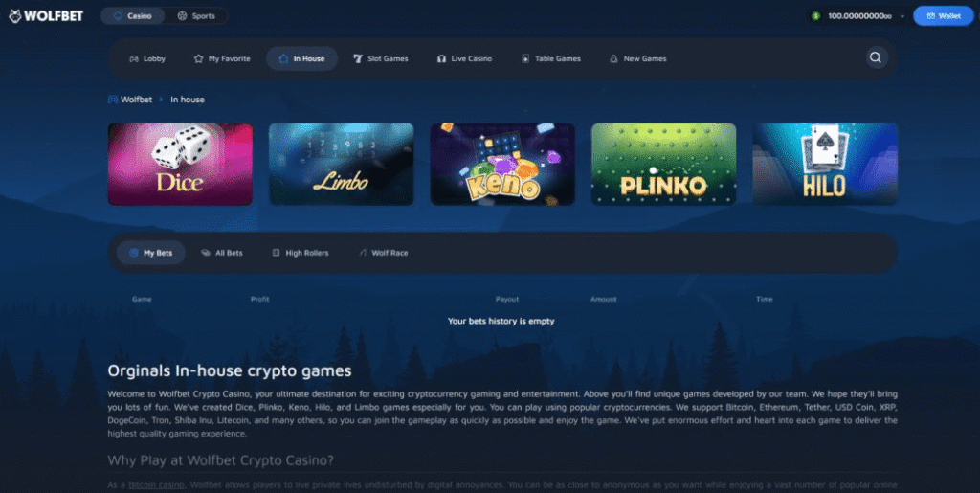Viewport: 980px width, 493px height.
Task: Click the star icon beside My Favorite
Action: [x=199, y=58]
